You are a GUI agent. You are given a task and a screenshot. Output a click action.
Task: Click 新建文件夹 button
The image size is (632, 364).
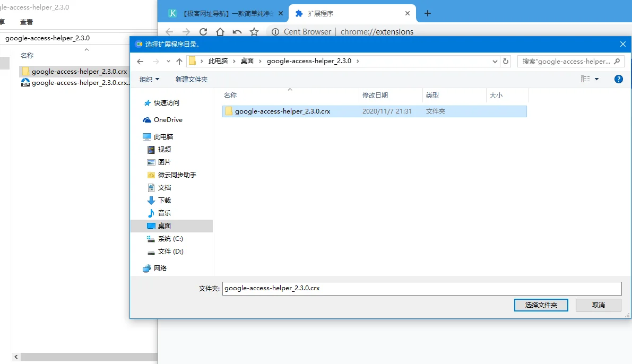192,80
